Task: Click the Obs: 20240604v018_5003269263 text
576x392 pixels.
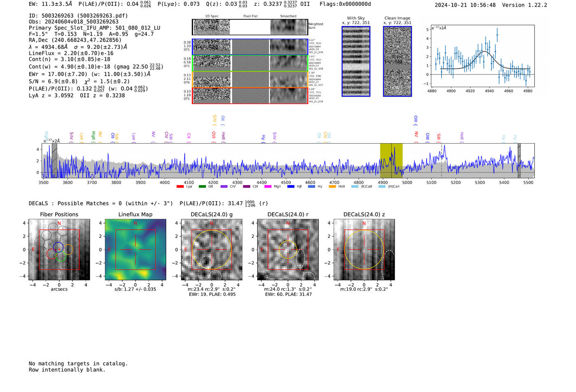Action: pos(74,22)
